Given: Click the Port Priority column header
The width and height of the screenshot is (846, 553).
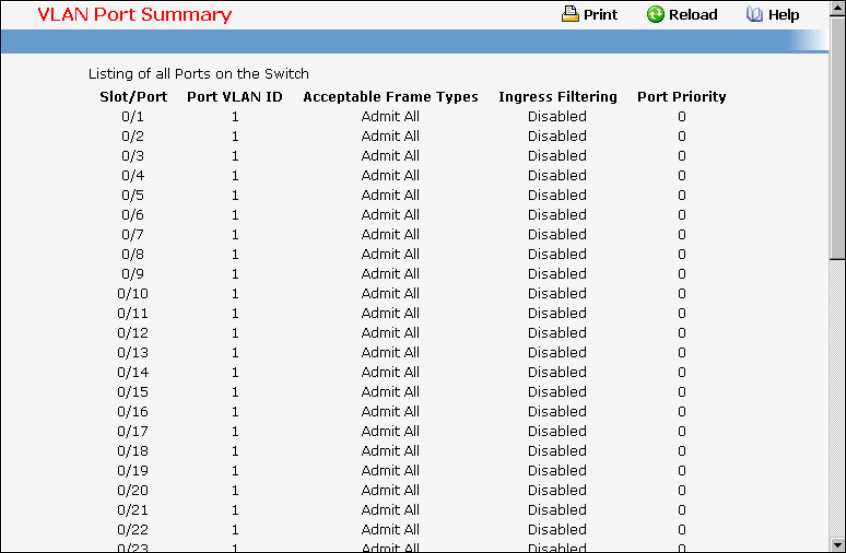Looking at the screenshot, I should [x=681, y=97].
